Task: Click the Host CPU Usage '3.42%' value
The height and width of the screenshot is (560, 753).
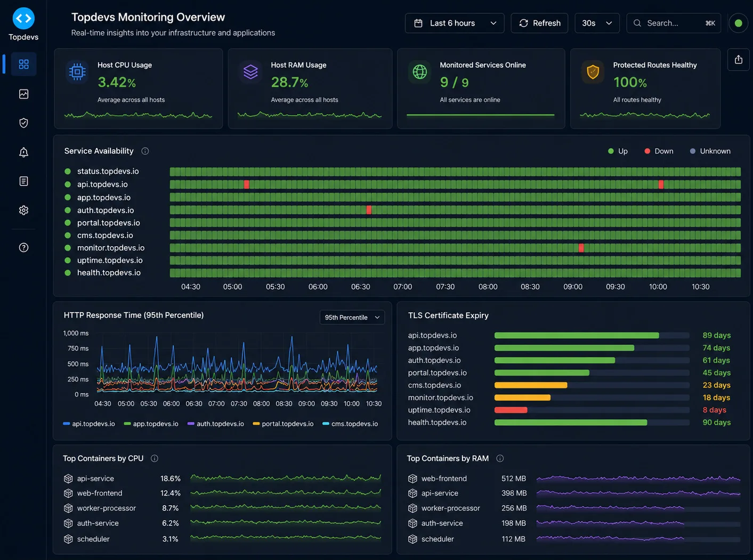Action: 117,82
